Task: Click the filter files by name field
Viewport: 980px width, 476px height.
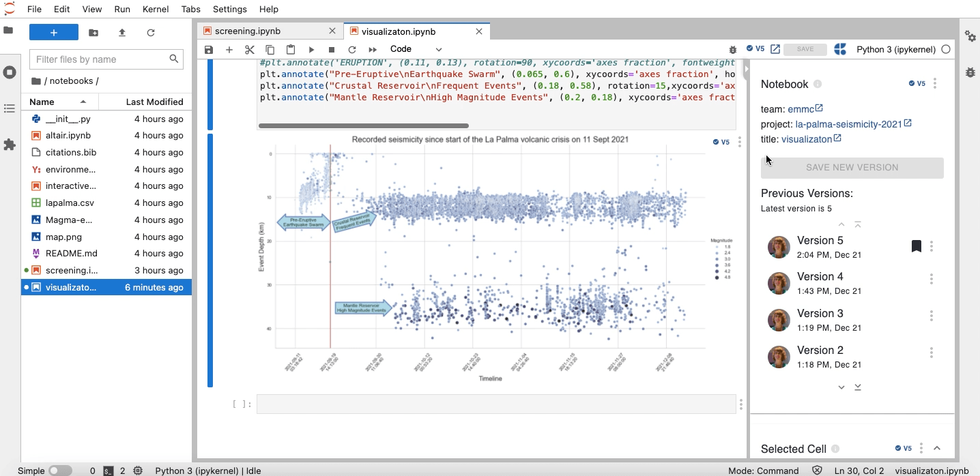Action: pos(106,59)
